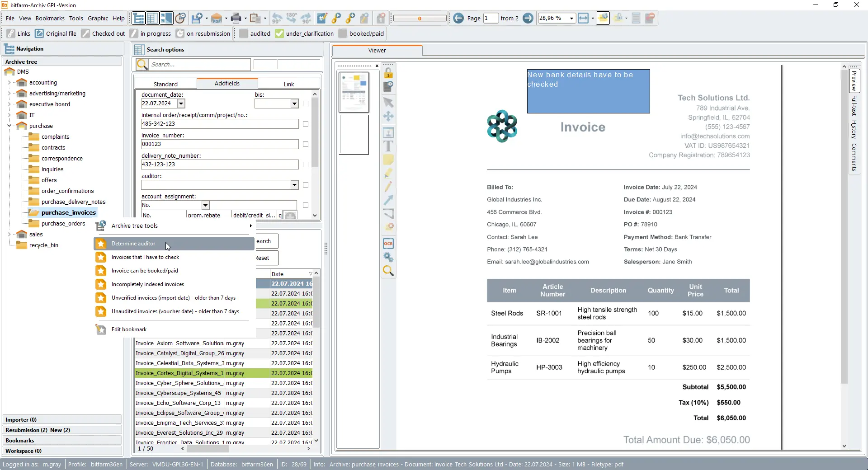Image resolution: width=868 pixels, height=470 pixels.
Task: Click into the Search input field
Action: [x=199, y=65]
